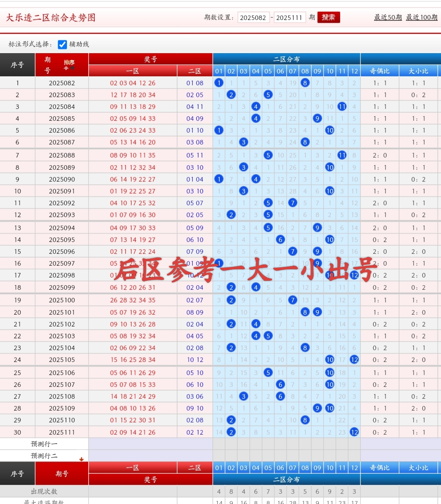Select blue ball 06 in row 2025095
The height and width of the screenshot is (504, 441).
pyautogui.click(x=280, y=240)
